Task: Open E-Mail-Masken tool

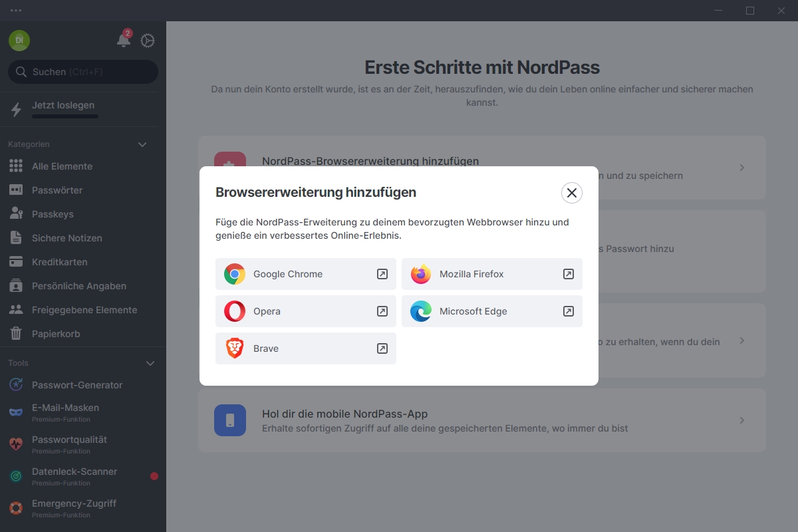Action: tap(82, 412)
